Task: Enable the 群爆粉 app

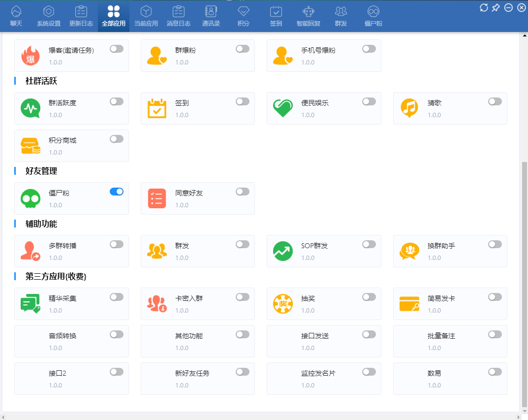Action: click(x=242, y=49)
